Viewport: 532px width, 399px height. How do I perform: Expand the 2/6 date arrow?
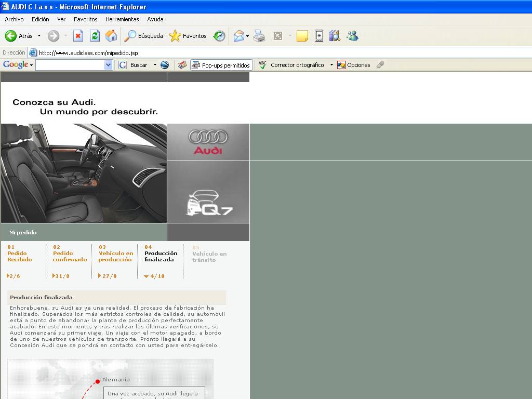pos(8,275)
